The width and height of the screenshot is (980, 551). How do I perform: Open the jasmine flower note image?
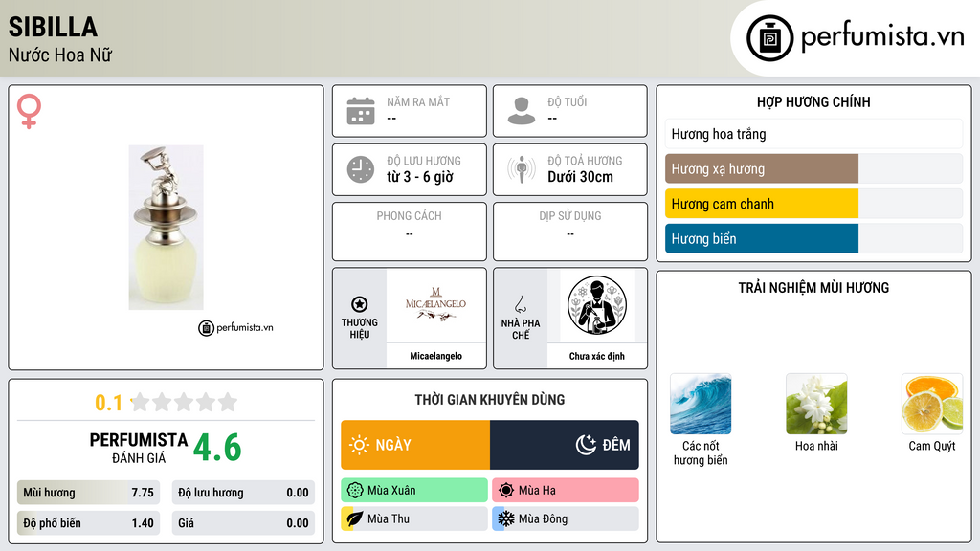click(x=816, y=404)
